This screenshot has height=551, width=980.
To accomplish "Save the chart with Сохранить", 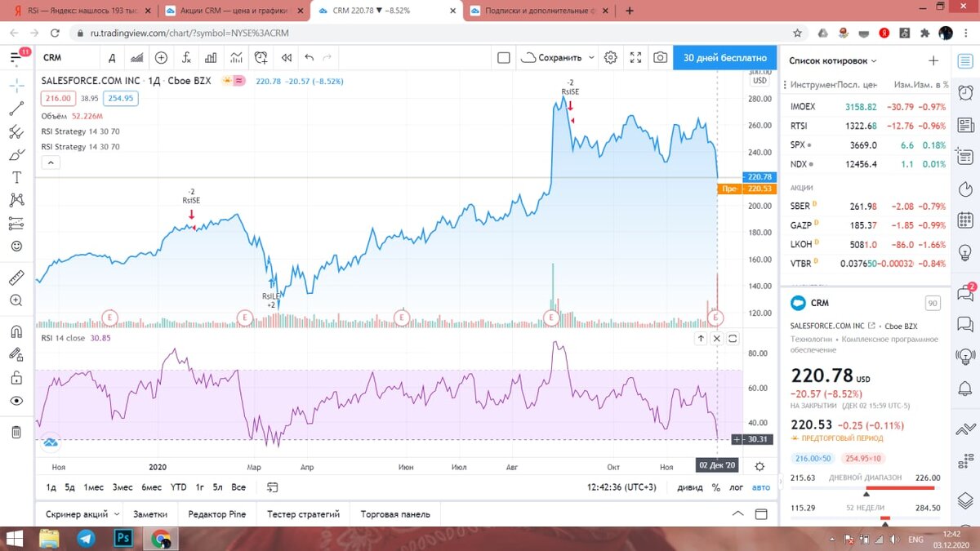I will (551, 58).
